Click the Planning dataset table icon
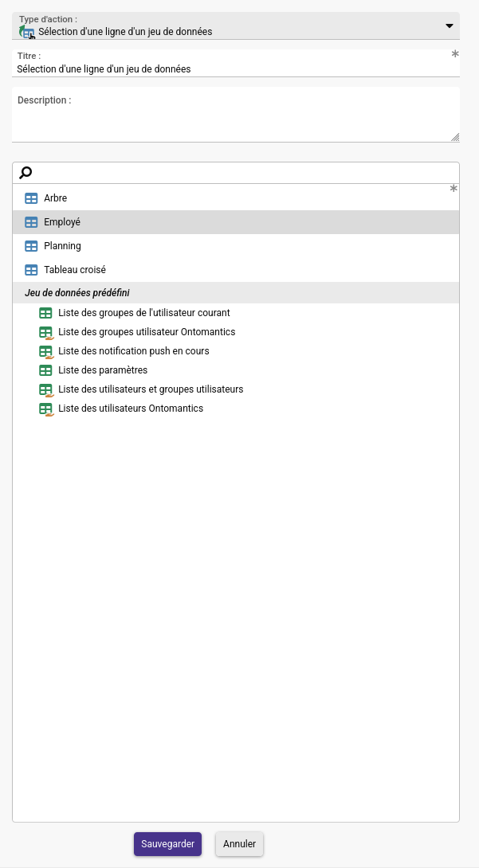 point(31,246)
